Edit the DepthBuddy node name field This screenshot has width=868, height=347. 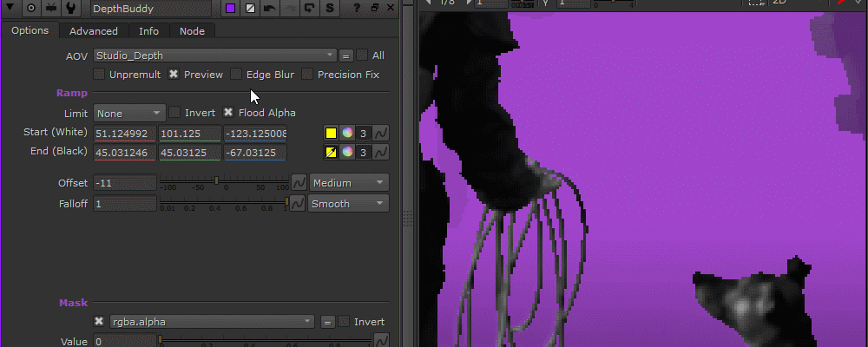pyautogui.click(x=150, y=9)
